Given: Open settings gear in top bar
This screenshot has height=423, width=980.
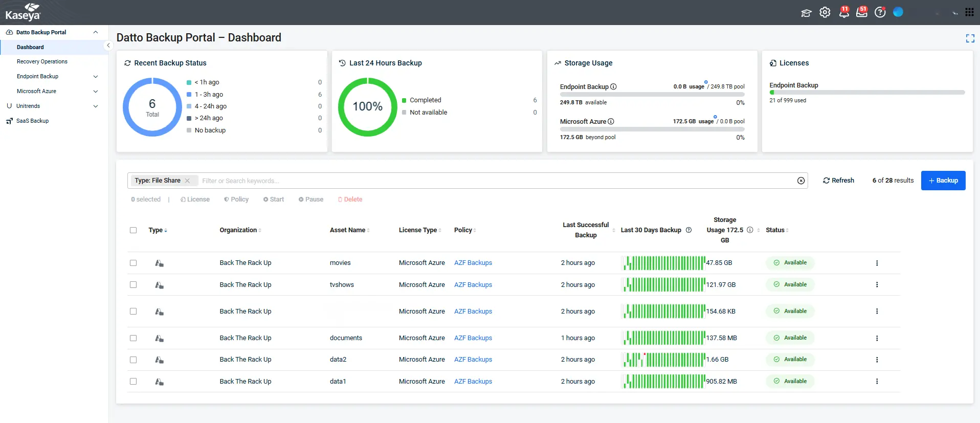Looking at the screenshot, I should pyautogui.click(x=825, y=12).
